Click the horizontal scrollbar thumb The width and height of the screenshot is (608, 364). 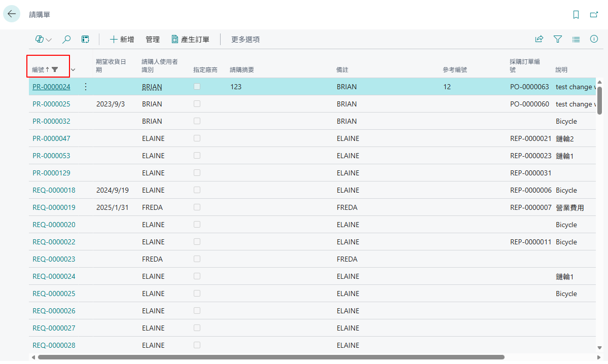271,357
